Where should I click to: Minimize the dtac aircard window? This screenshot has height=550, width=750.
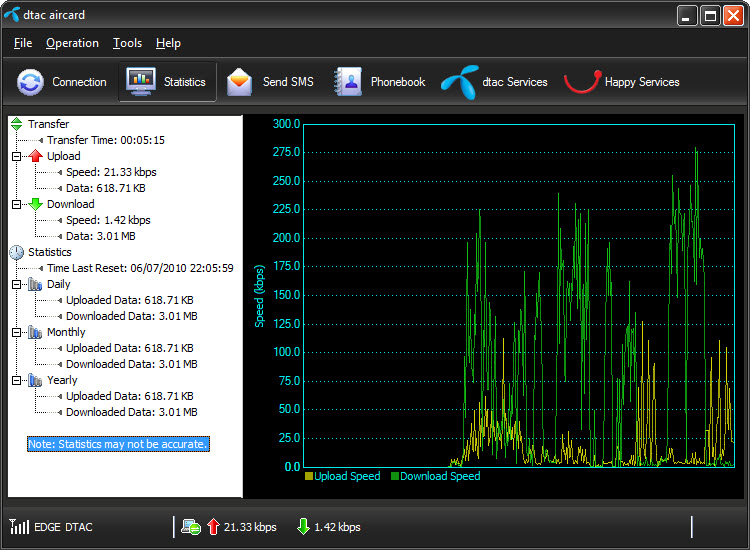point(687,16)
